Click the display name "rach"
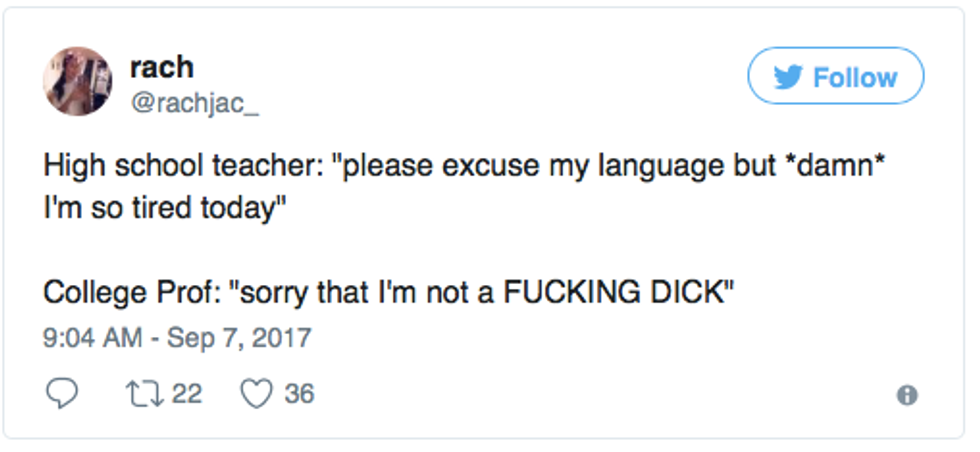The height and width of the screenshot is (452, 980). pos(162,67)
